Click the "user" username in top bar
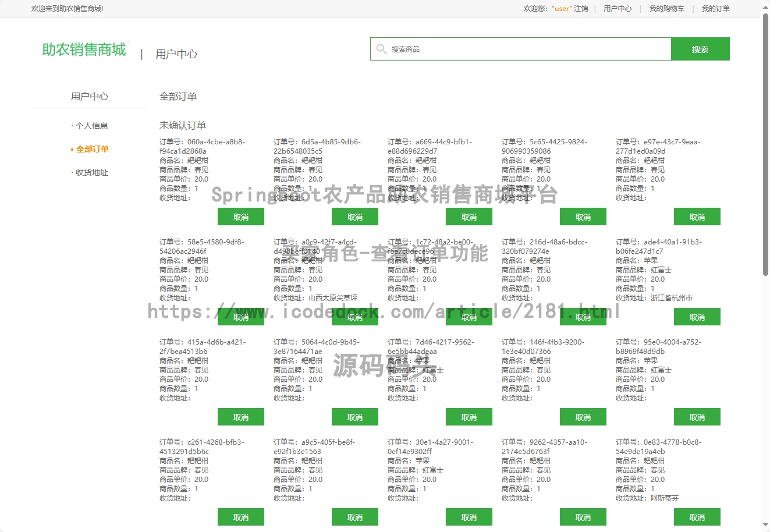This screenshot has height=532, width=770. pyautogui.click(x=562, y=9)
